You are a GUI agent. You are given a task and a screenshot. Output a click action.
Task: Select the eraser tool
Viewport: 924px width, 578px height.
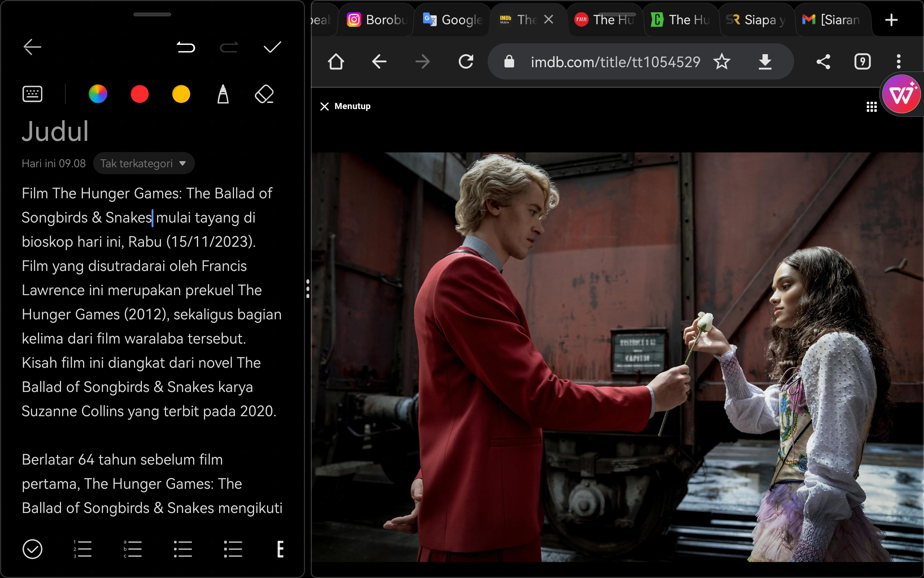pos(264,94)
